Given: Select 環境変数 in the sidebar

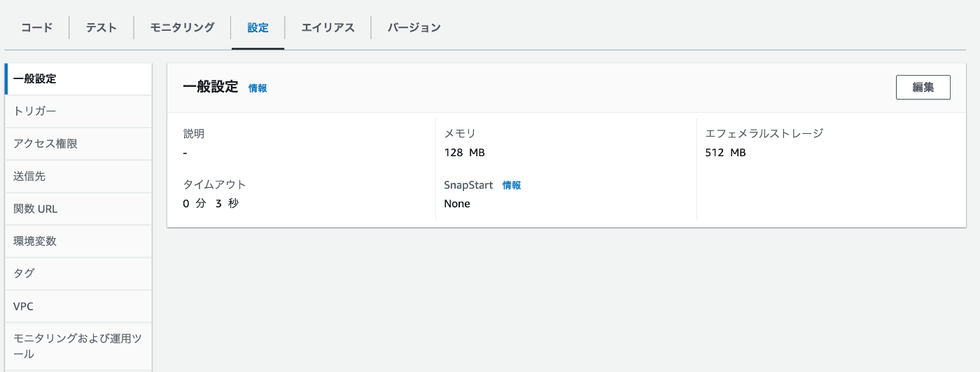Looking at the screenshot, I should point(35,241).
